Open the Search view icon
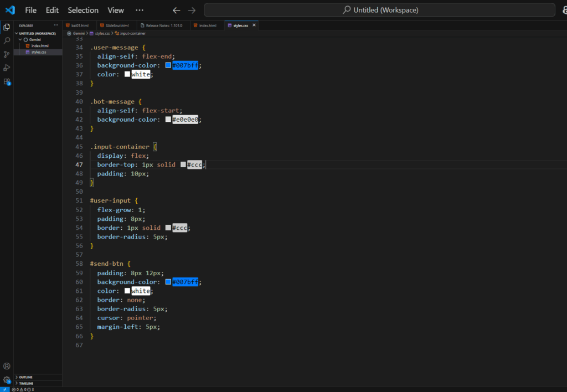 [7, 40]
